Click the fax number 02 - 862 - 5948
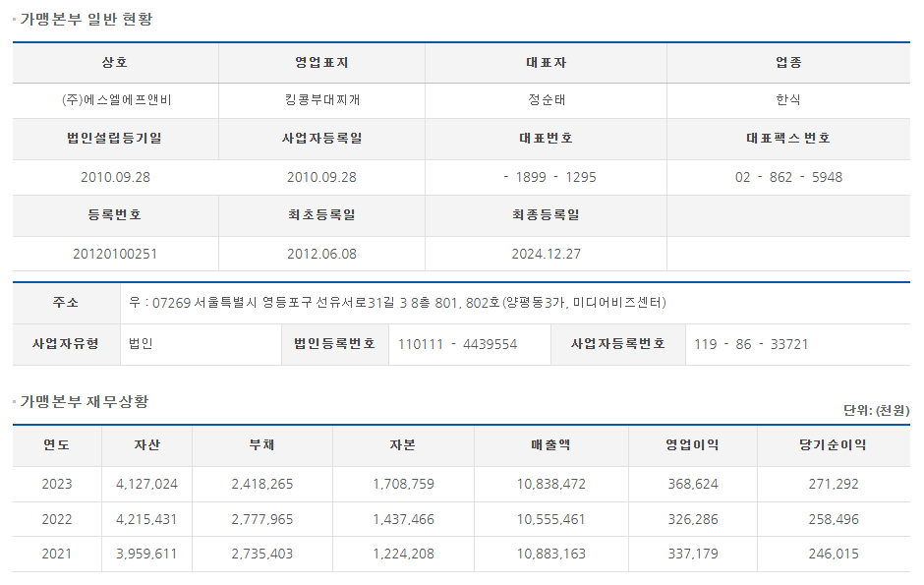 tap(788, 177)
